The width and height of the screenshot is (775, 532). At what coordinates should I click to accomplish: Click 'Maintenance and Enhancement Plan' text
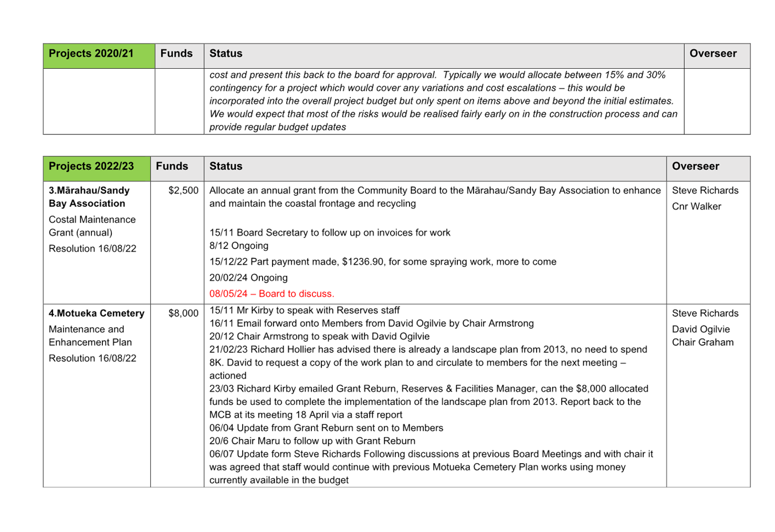(90, 336)
